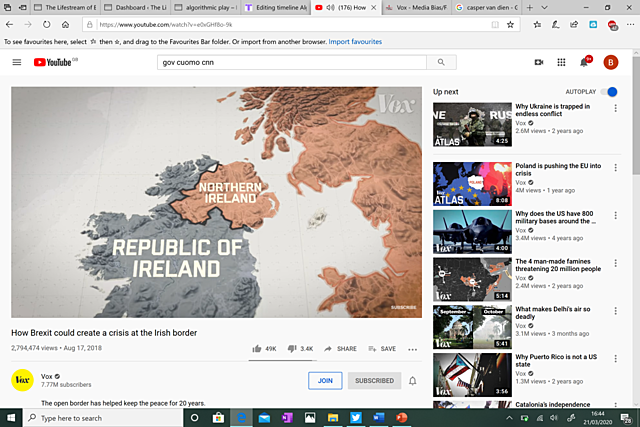This screenshot has height=427, width=640.
Task: Open the account avatar B menu
Action: coord(611,62)
